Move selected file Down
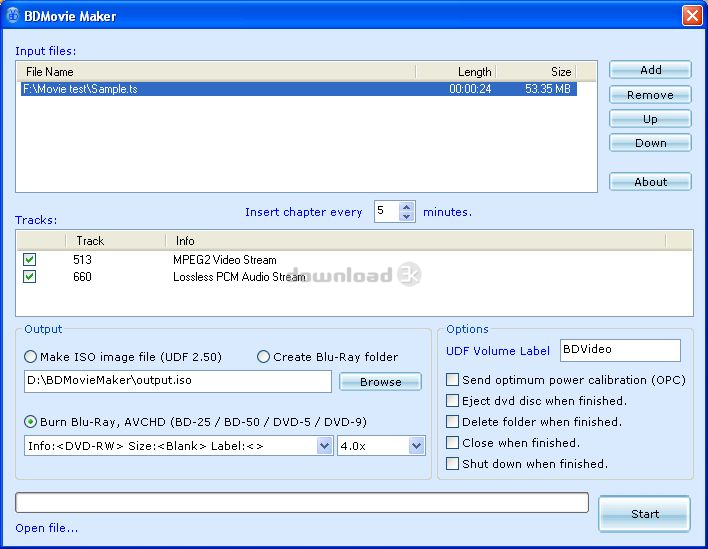708x549 pixels. coord(650,143)
